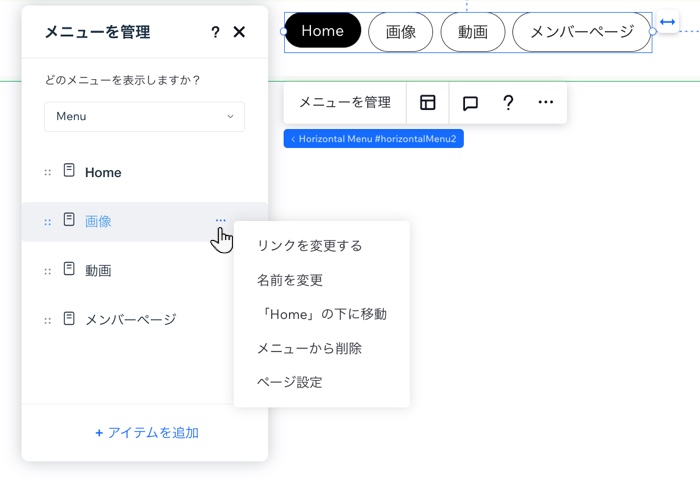Click the comment bubble icon in toolbar

470,103
